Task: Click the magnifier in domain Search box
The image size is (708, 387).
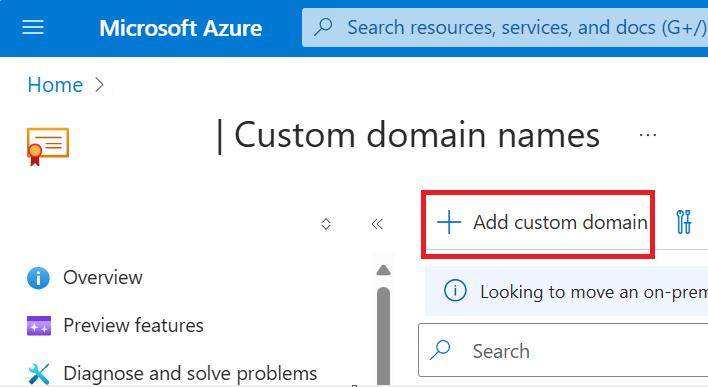Action: click(x=440, y=350)
